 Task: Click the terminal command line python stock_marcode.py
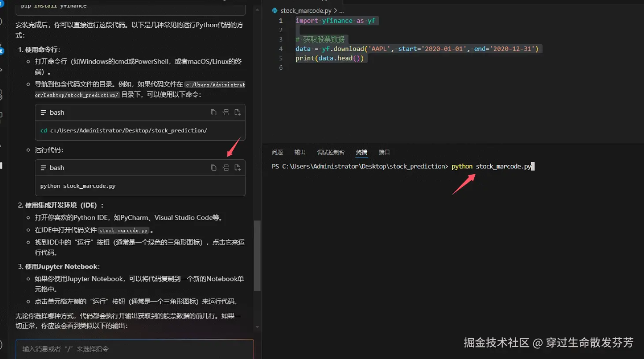pyautogui.click(x=491, y=166)
